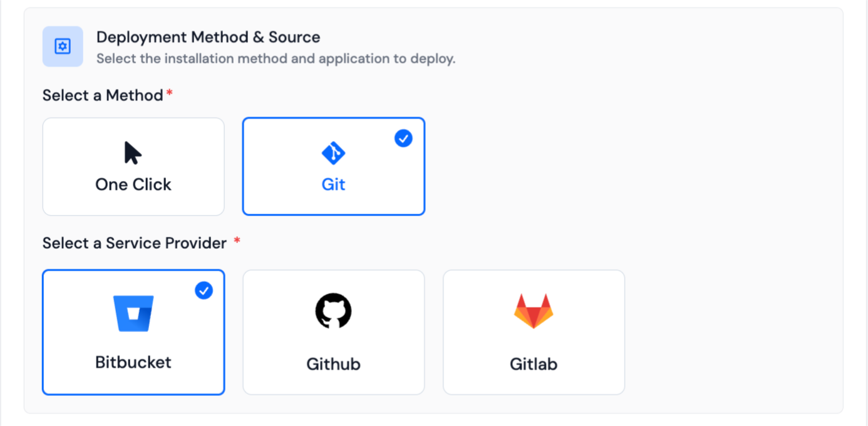This screenshot has width=868, height=426.
Task: Click the One Click cursor icon
Action: tap(132, 153)
